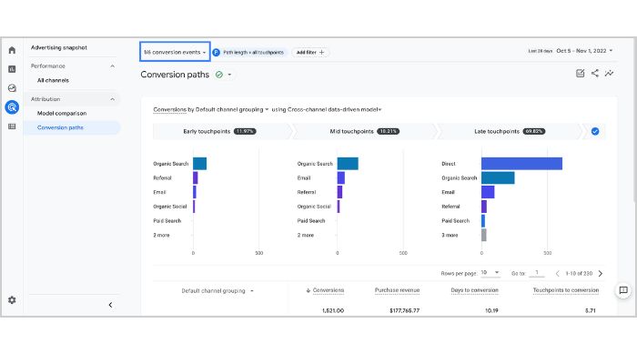Viewport: 637px width, 364px height.
Task: Select the Mid touchpoints segment
Action: (x=364, y=132)
